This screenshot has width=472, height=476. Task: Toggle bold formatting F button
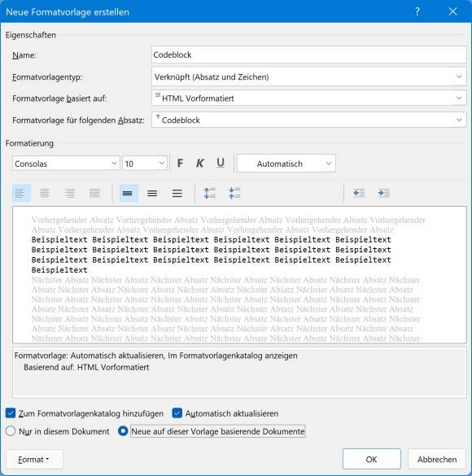[180, 164]
